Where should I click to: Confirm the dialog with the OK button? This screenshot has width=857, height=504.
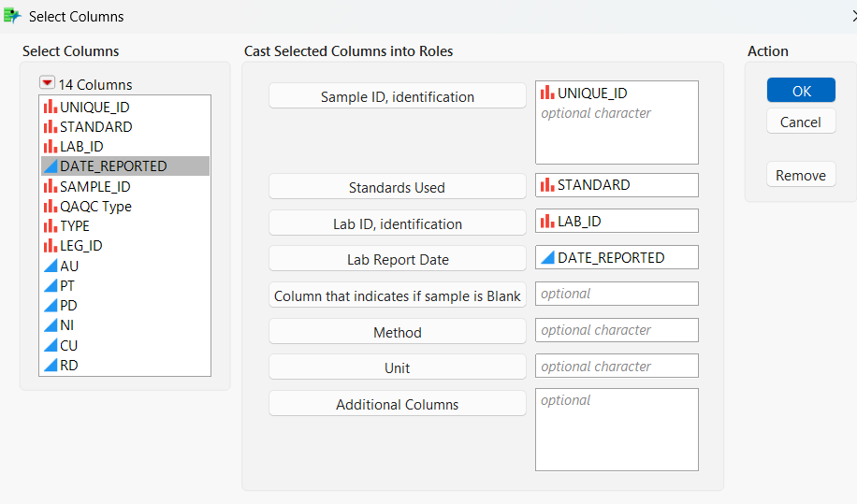coord(801,90)
